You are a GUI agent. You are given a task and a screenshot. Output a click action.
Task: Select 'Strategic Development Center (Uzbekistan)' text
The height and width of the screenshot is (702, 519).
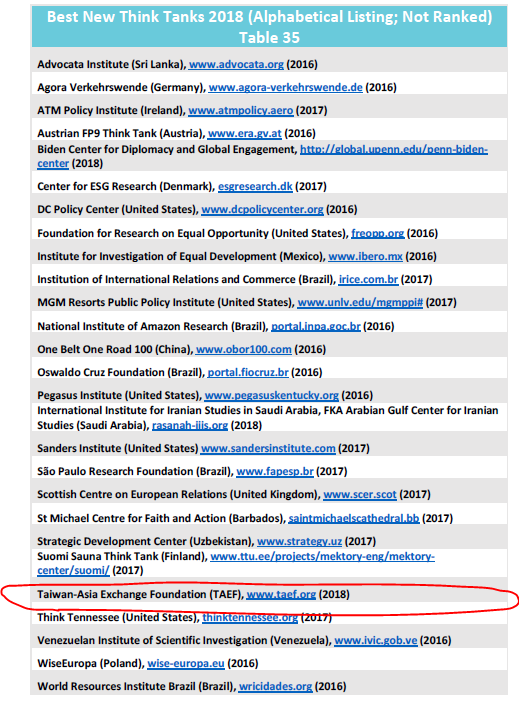click(x=146, y=541)
